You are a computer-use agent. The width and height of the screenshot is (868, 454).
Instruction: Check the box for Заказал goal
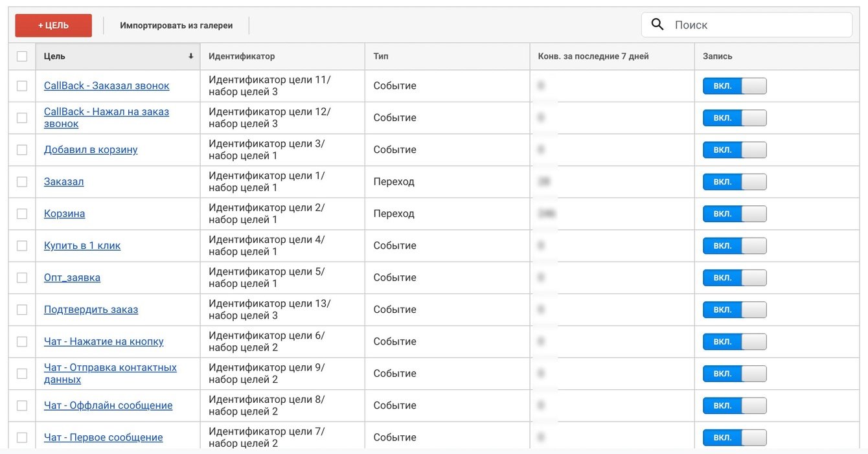(x=22, y=182)
